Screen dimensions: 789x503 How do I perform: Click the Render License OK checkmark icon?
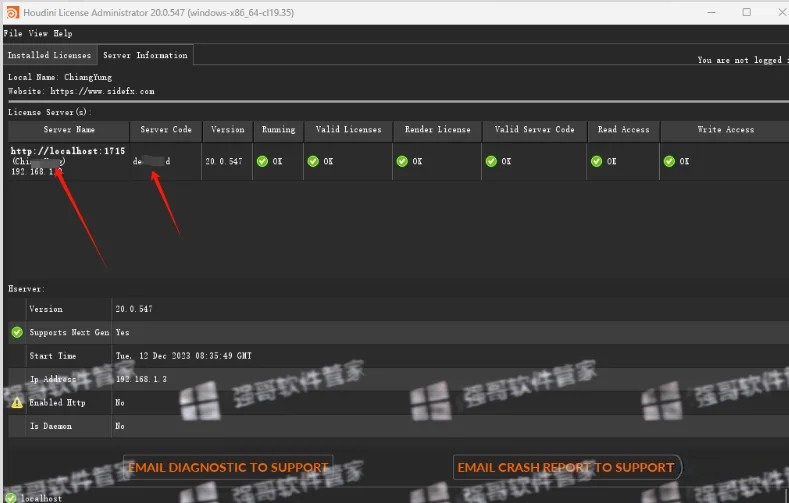[x=402, y=161]
